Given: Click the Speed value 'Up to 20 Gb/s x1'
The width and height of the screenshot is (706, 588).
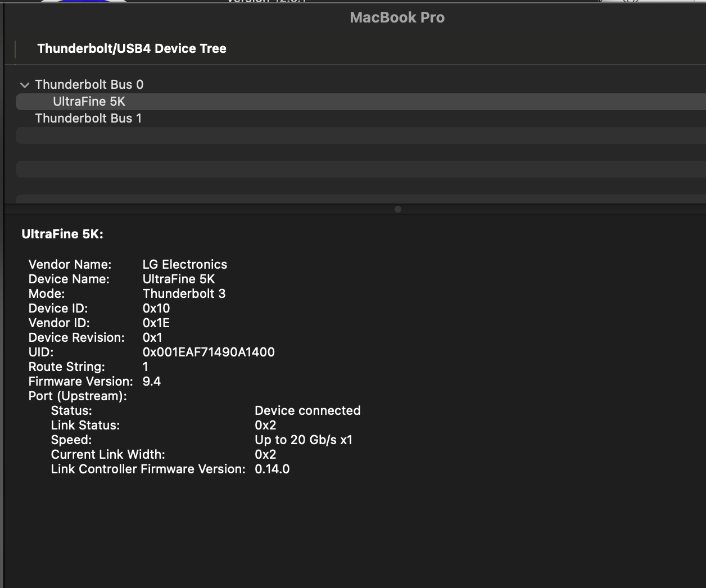Looking at the screenshot, I should [x=304, y=440].
